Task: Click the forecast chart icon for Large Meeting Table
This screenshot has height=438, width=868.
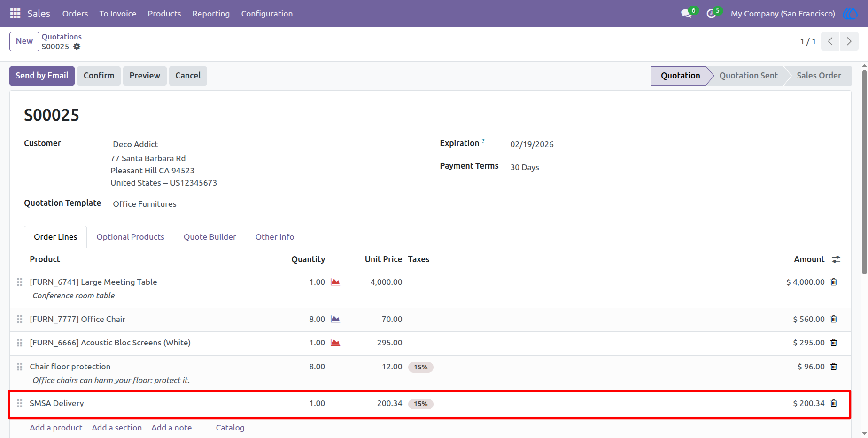Action: click(335, 282)
